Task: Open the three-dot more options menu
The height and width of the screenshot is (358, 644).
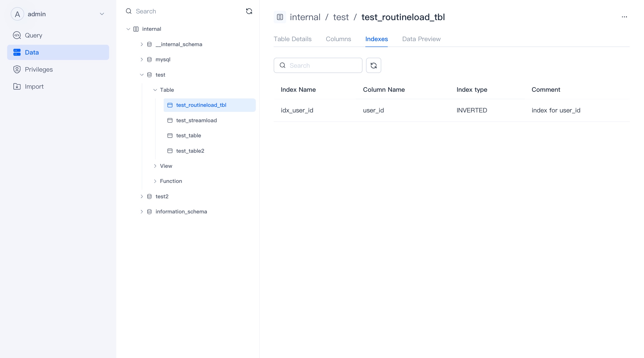Action: (624, 17)
